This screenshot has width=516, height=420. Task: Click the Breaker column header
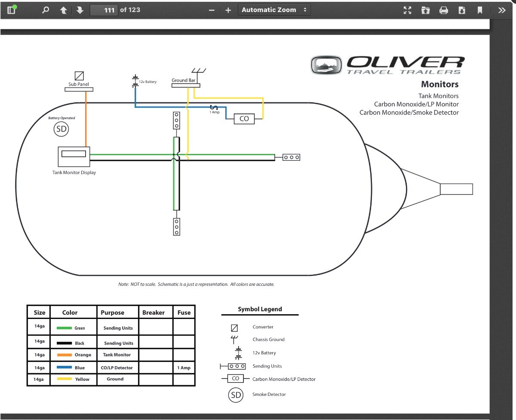click(154, 313)
